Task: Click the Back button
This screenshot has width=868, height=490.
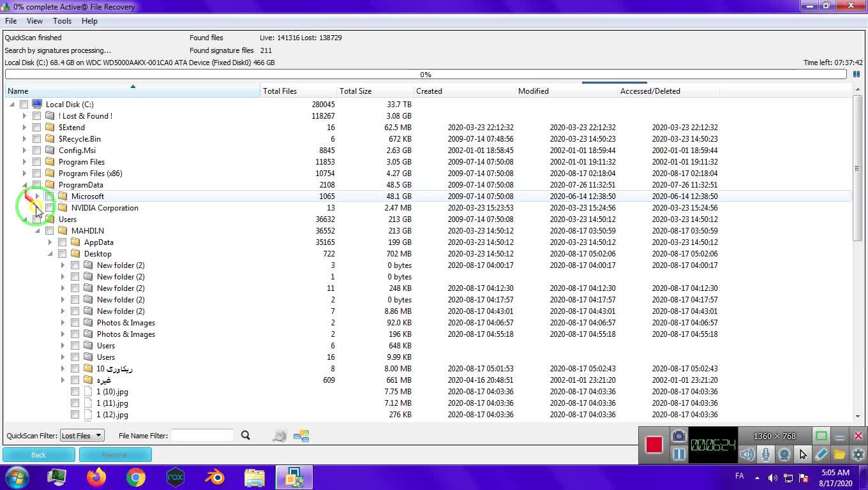Action: 39,455
